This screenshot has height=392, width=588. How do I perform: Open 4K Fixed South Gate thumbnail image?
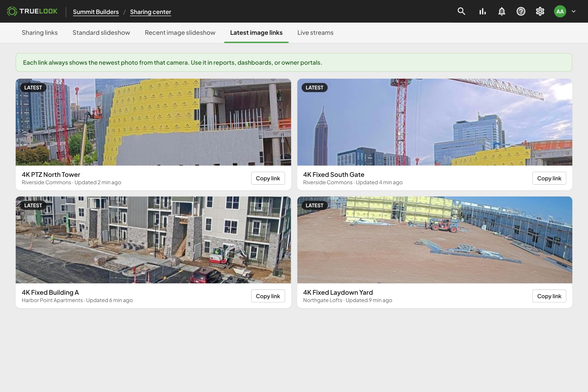[x=434, y=122]
